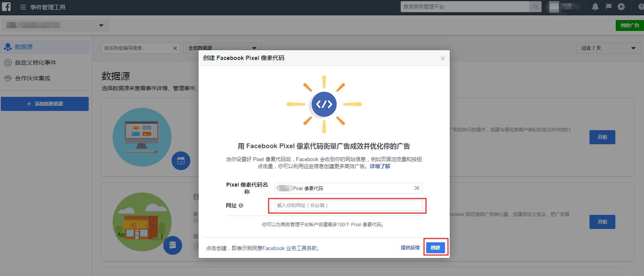Image resolution: width=644 pixels, height=276 pixels.
Task: Open the 详细了解 link
Action: tap(380, 166)
